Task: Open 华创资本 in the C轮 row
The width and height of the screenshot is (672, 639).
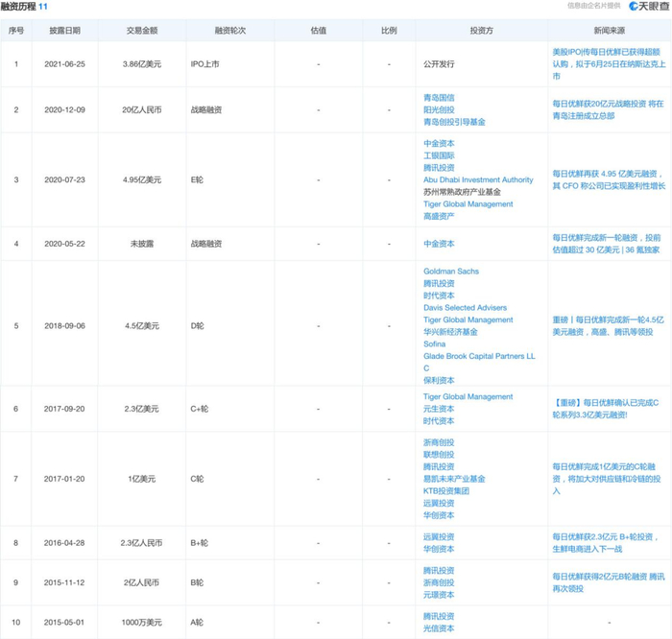Action: click(x=439, y=515)
